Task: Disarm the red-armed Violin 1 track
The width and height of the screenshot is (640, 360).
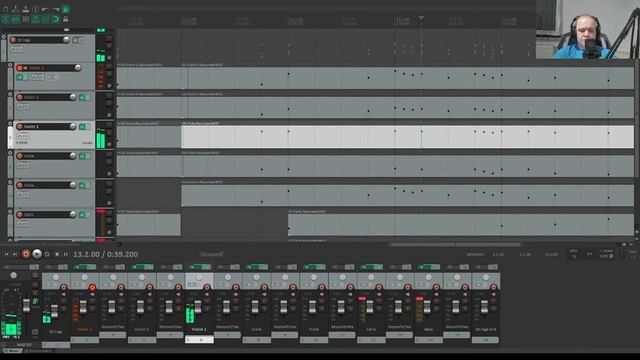Action: 19,68
